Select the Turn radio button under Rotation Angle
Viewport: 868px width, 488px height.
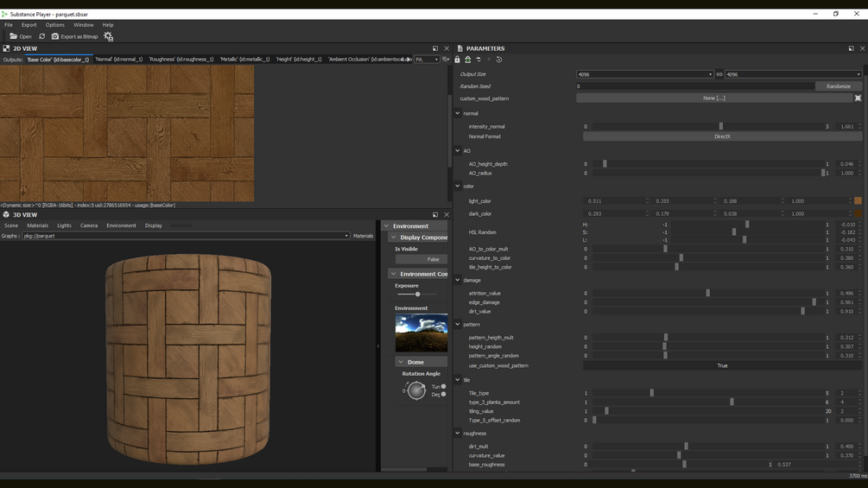[444, 386]
